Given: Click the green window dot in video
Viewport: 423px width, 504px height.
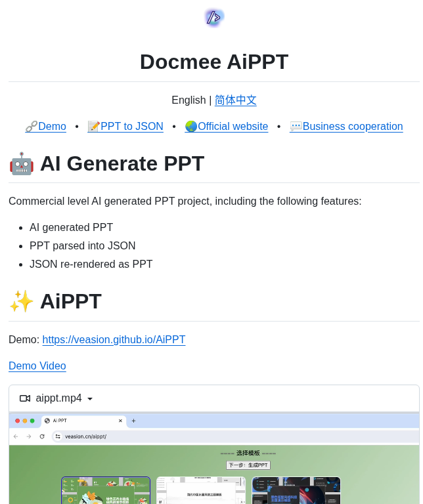Looking at the screenshot, I should click(32, 421).
